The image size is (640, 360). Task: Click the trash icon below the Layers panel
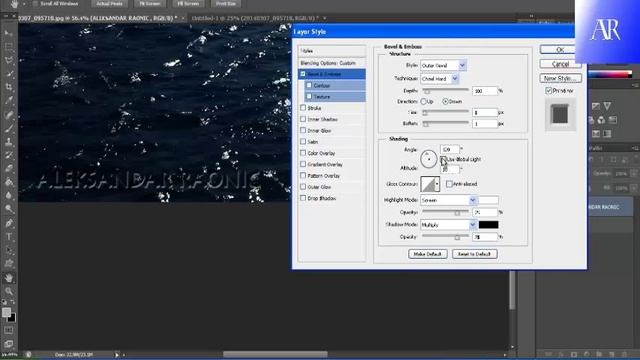coord(624,354)
